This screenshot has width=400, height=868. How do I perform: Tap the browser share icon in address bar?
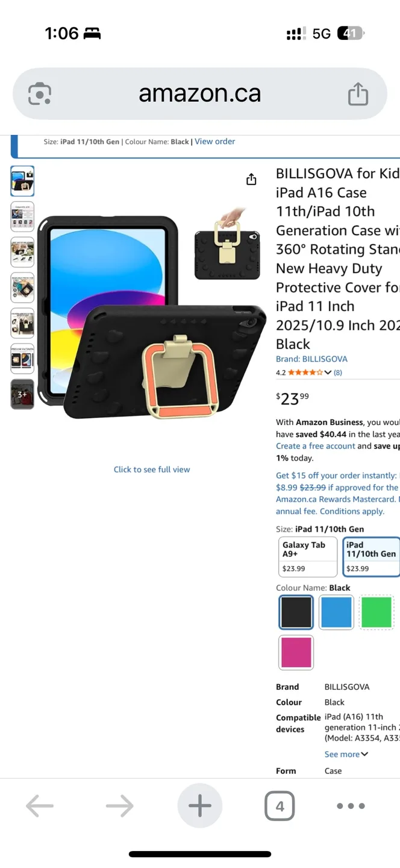click(x=358, y=93)
